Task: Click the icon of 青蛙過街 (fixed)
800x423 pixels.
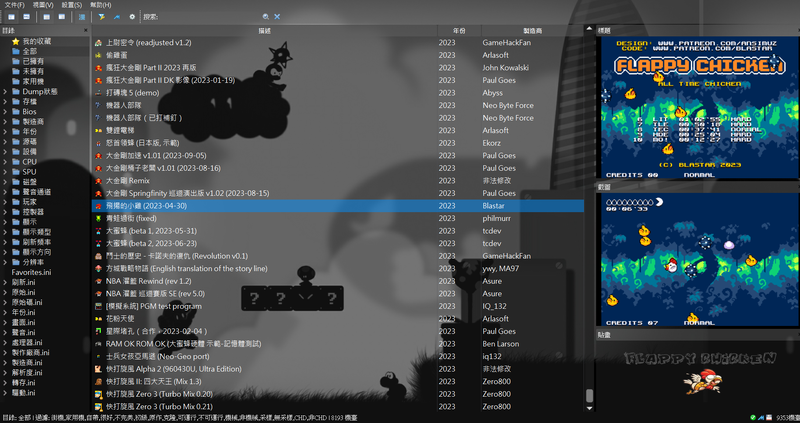Action: [x=98, y=218]
